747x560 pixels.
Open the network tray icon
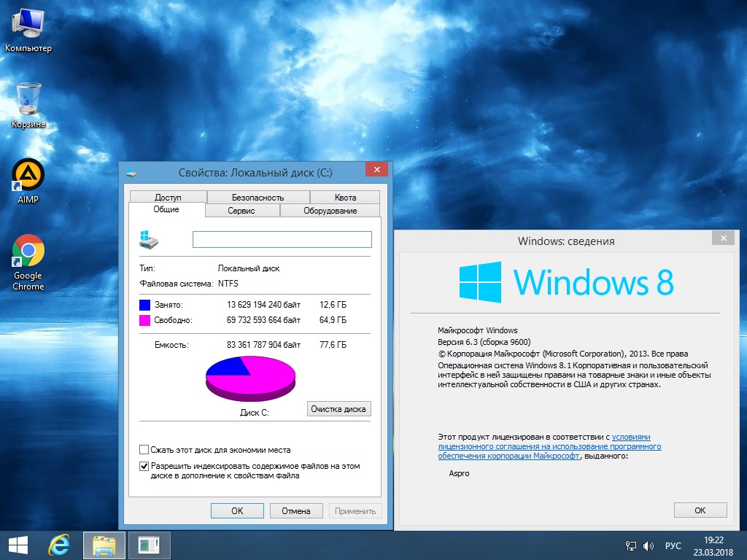(x=631, y=545)
